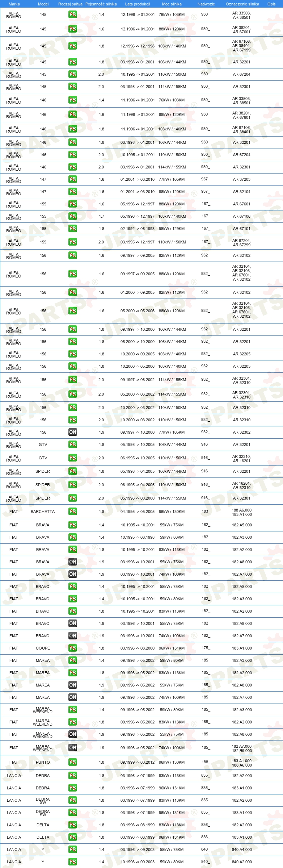Click the petrol icon in Alfa Romeo 145 1.4 row
This screenshot has height=868, width=283.
pyautogui.click(x=72, y=15)
